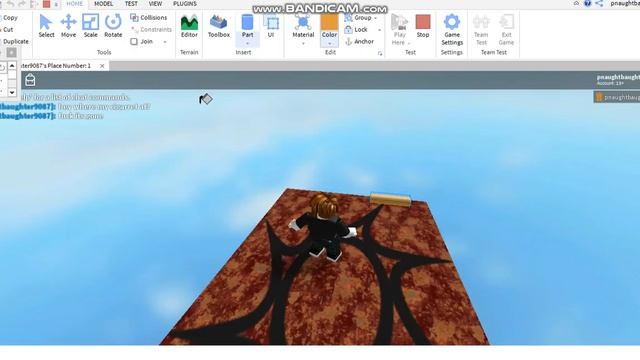This screenshot has height=360, width=640.
Task: Group the selected objects
Action: click(358, 18)
